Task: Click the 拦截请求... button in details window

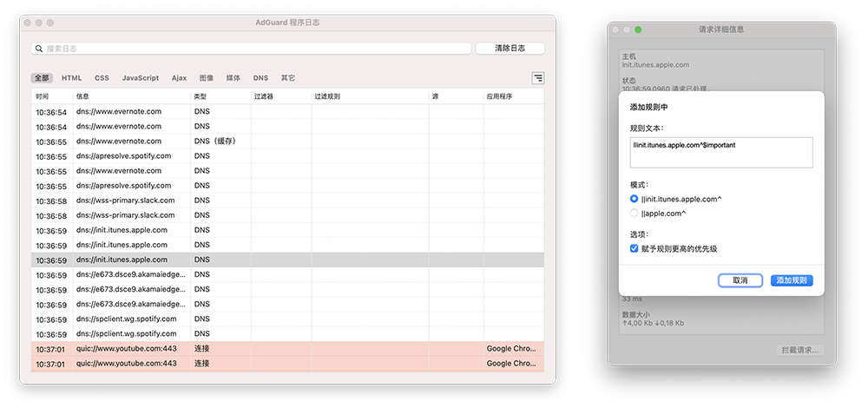Action: tap(800, 351)
